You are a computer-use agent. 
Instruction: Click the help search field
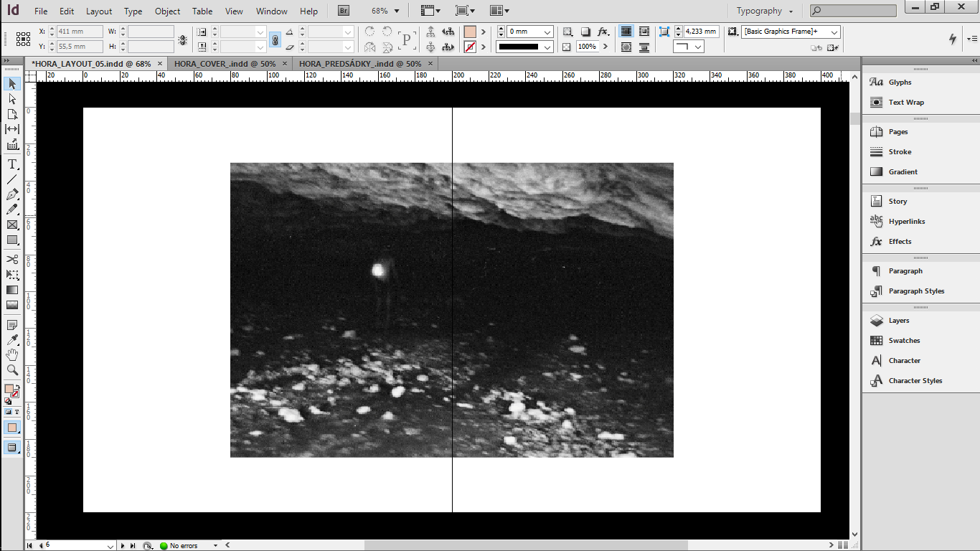(x=853, y=11)
